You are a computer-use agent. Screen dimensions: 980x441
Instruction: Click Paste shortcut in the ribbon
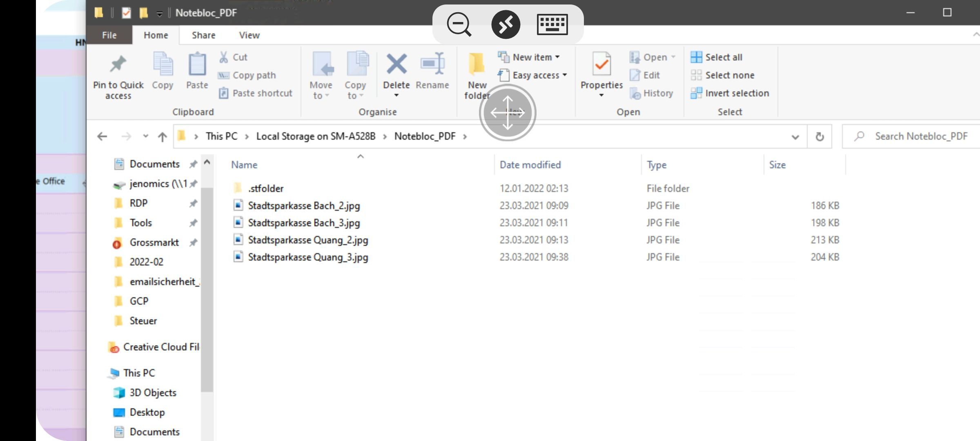point(255,93)
